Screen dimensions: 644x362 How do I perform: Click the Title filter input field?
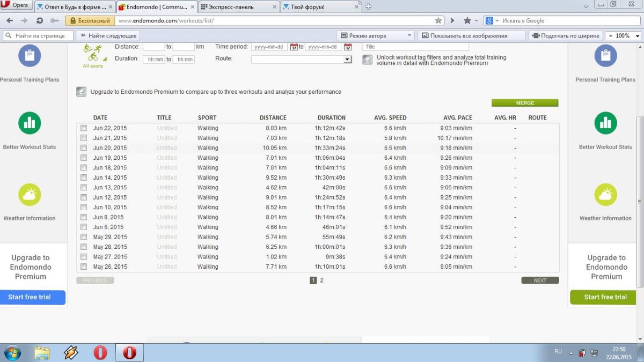(415, 47)
